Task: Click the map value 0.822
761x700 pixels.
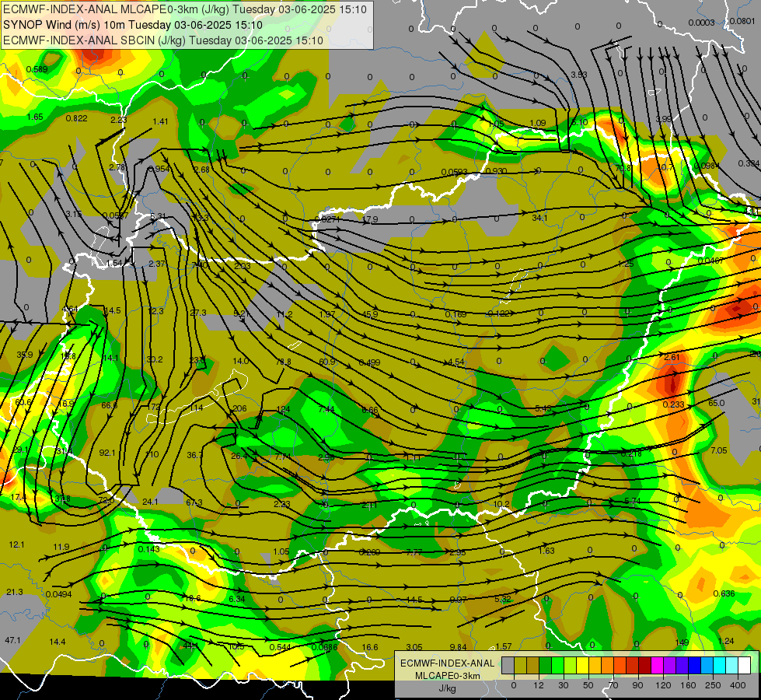Action: point(77,118)
